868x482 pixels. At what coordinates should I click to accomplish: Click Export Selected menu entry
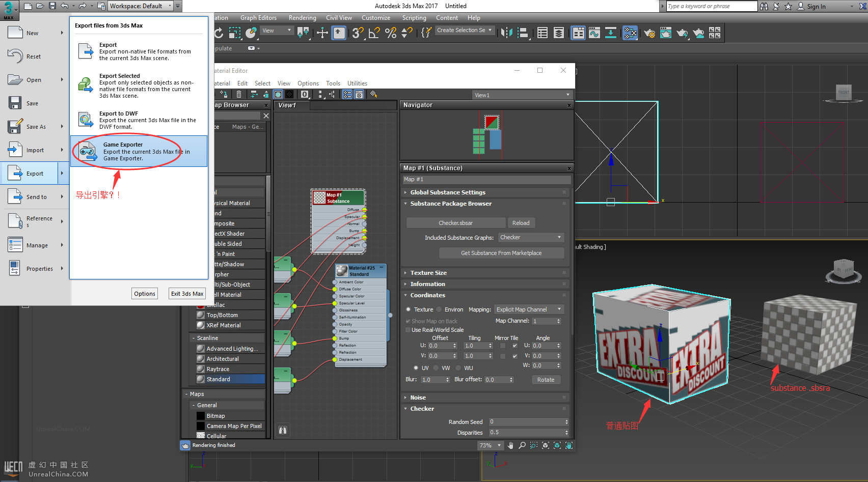point(139,86)
